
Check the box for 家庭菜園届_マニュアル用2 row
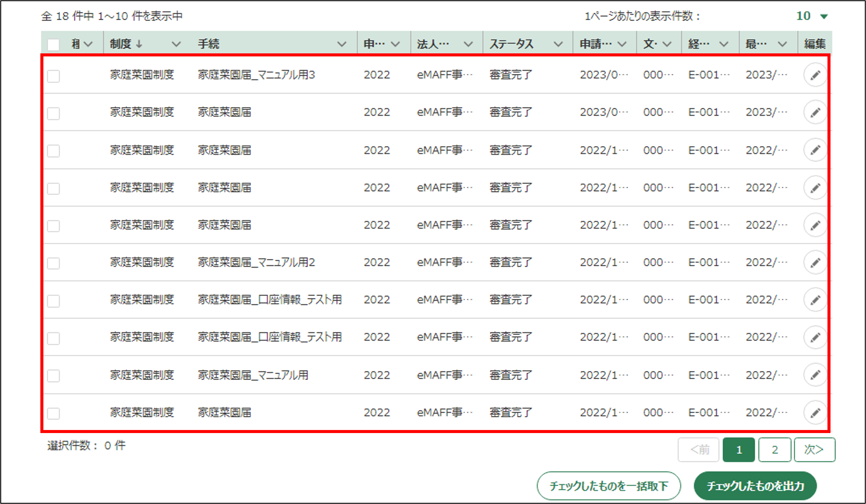(x=54, y=264)
